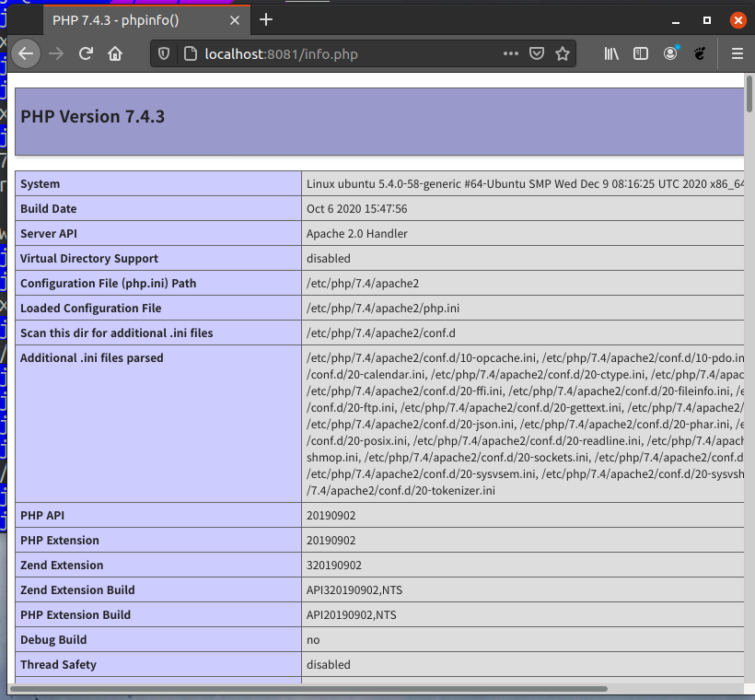Click the System row label
755x700 pixels.
coord(40,184)
